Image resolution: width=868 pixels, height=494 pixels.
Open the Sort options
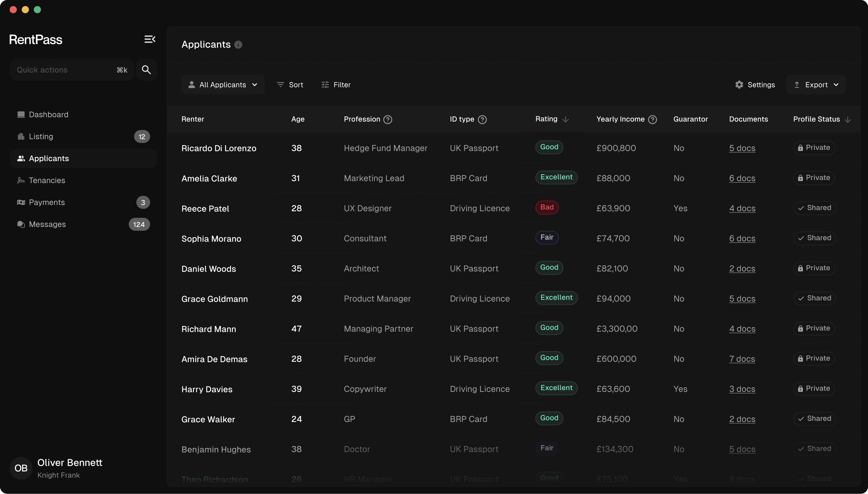point(290,85)
